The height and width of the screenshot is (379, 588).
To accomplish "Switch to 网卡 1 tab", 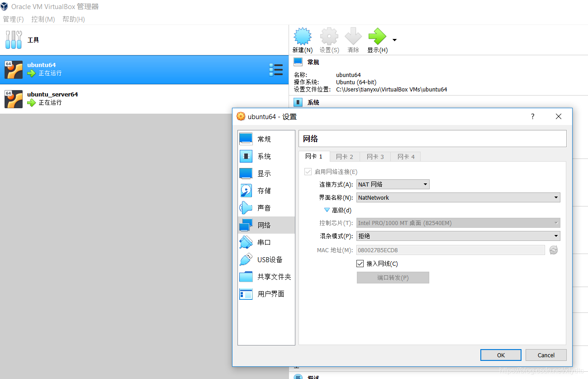I will point(314,156).
